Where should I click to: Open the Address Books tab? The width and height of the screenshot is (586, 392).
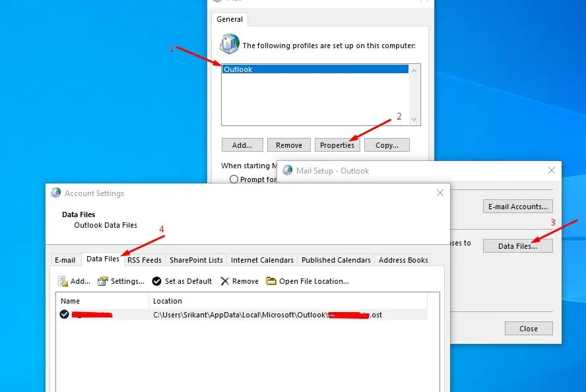(403, 260)
